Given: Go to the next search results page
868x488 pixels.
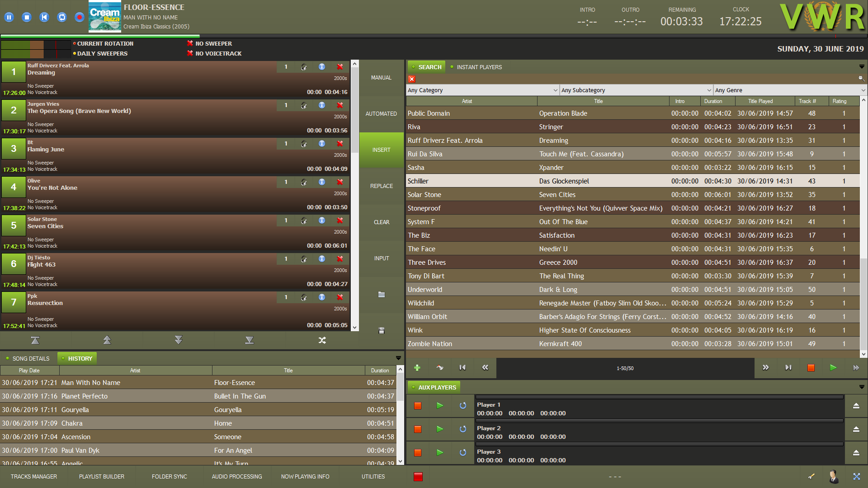Looking at the screenshot, I should click(x=766, y=368).
